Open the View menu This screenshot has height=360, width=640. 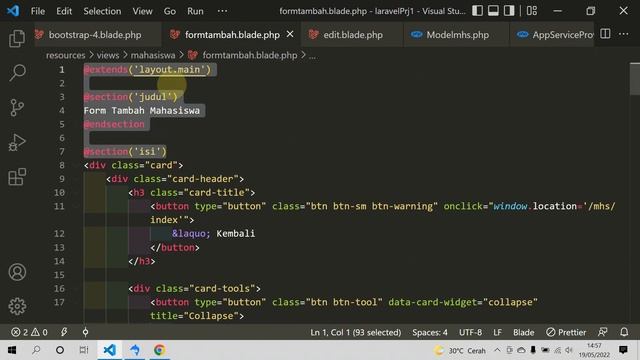coord(142,11)
